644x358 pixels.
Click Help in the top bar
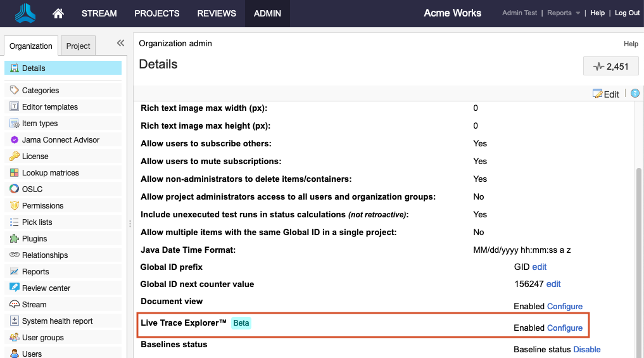click(x=597, y=13)
